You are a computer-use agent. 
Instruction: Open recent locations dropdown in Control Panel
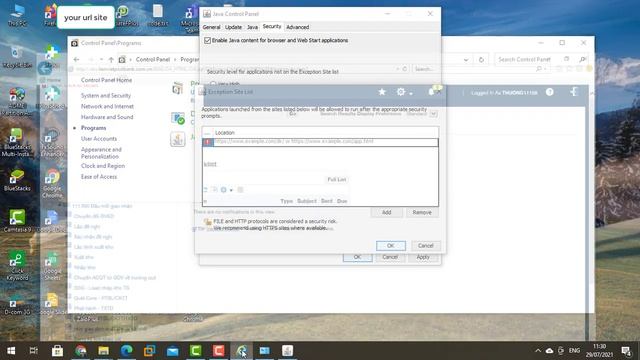[x=101, y=60]
